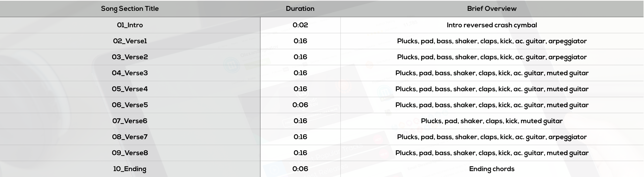Select the Verse6 overview without bass

coord(492,121)
